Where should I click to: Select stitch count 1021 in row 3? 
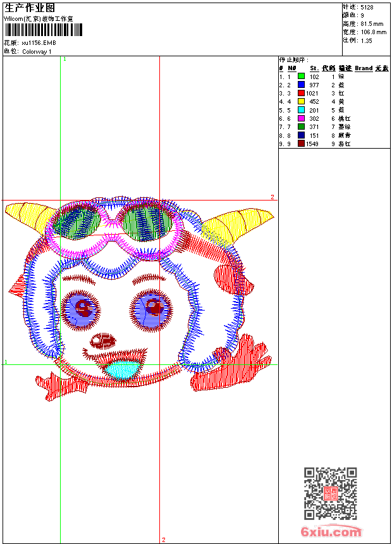pos(312,94)
